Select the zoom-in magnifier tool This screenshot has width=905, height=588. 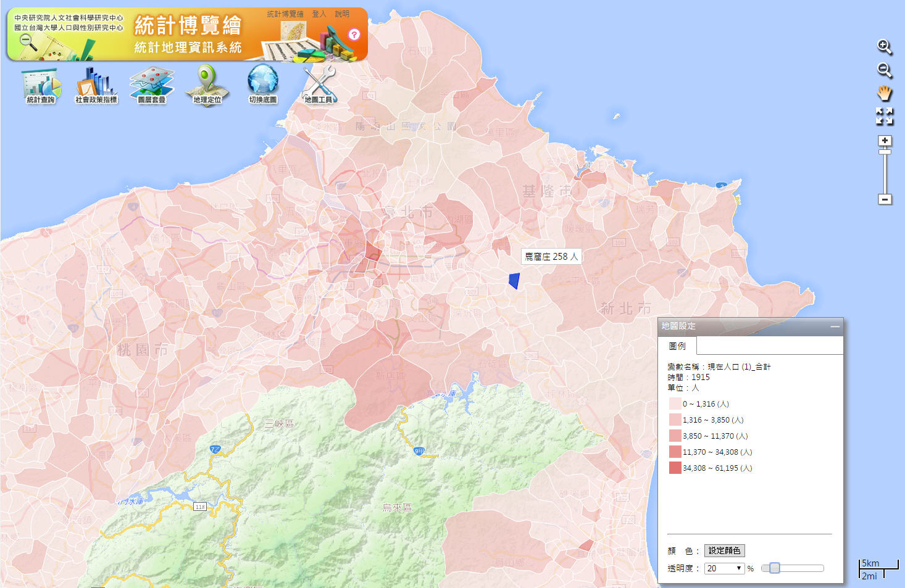tap(885, 47)
